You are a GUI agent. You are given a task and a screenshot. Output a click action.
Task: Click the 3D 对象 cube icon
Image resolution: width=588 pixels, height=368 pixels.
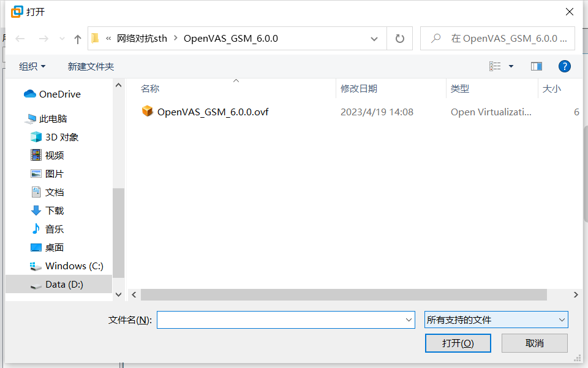click(36, 137)
